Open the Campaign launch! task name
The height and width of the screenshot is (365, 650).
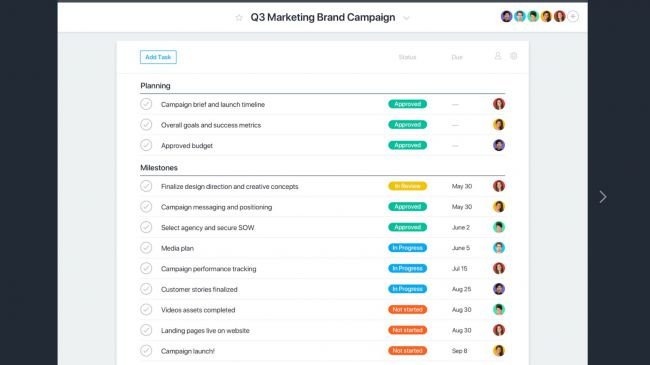click(x=188, y=351)
